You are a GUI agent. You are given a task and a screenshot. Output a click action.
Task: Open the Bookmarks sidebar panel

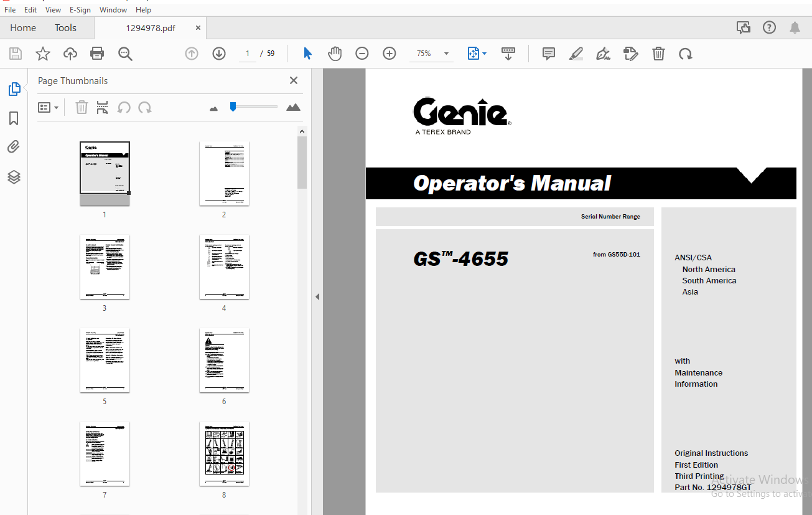(14, 118)
